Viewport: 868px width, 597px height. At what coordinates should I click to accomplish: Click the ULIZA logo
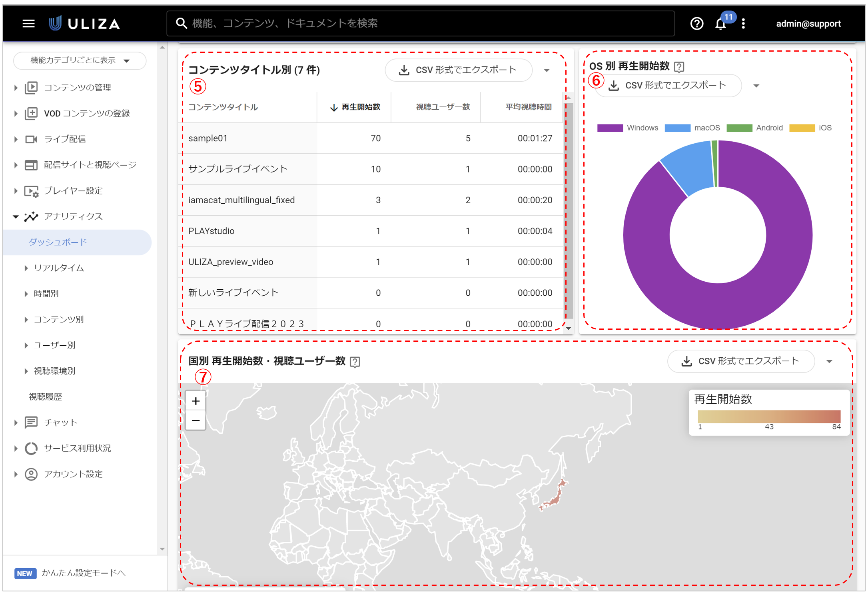(x=85, y=24)
